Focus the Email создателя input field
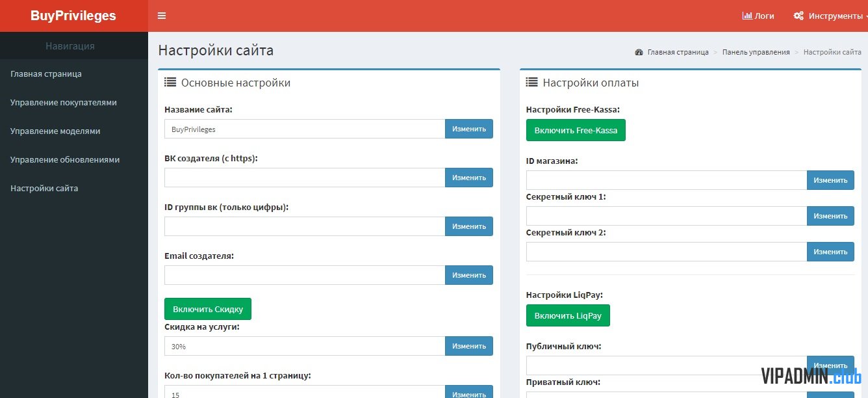 click(305, 275)
